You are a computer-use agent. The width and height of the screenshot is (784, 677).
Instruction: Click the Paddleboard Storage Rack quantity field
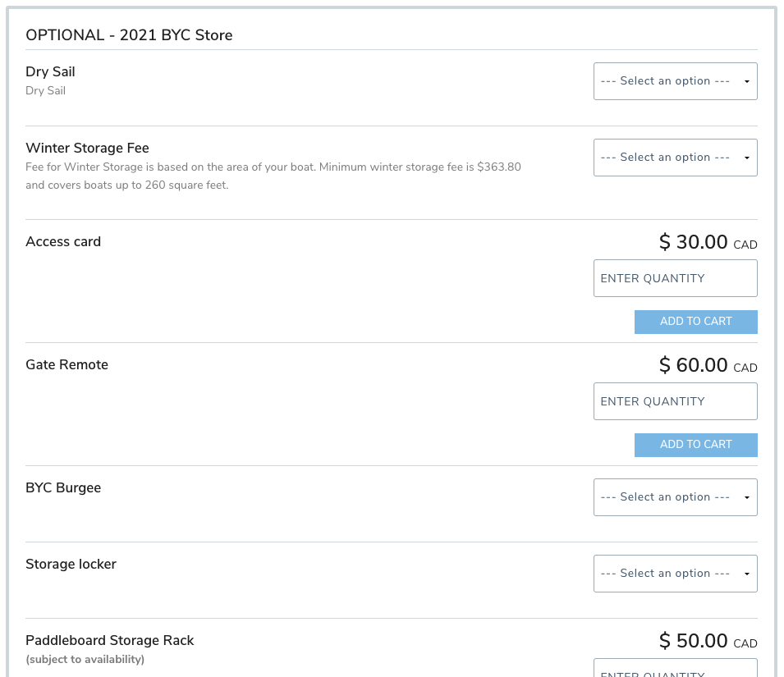(675, 669)
